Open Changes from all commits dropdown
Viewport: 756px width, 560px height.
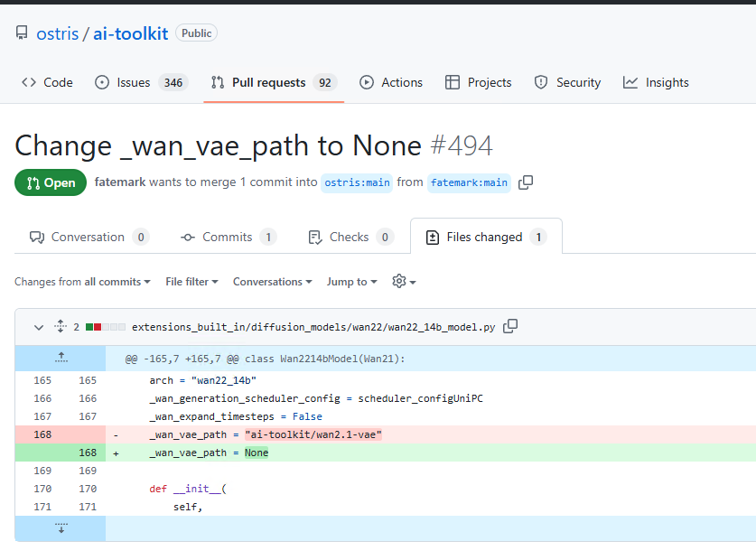(x=82, y=282)
